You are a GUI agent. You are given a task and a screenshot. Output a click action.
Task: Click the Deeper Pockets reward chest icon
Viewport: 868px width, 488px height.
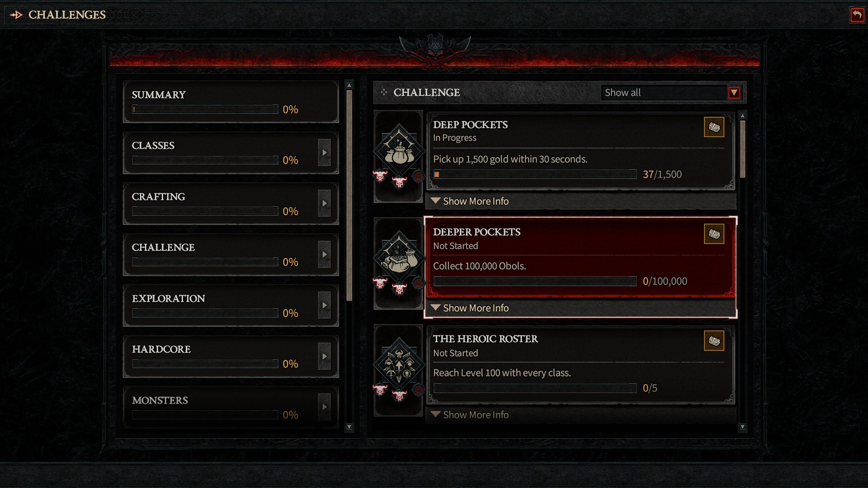(714, 234)
